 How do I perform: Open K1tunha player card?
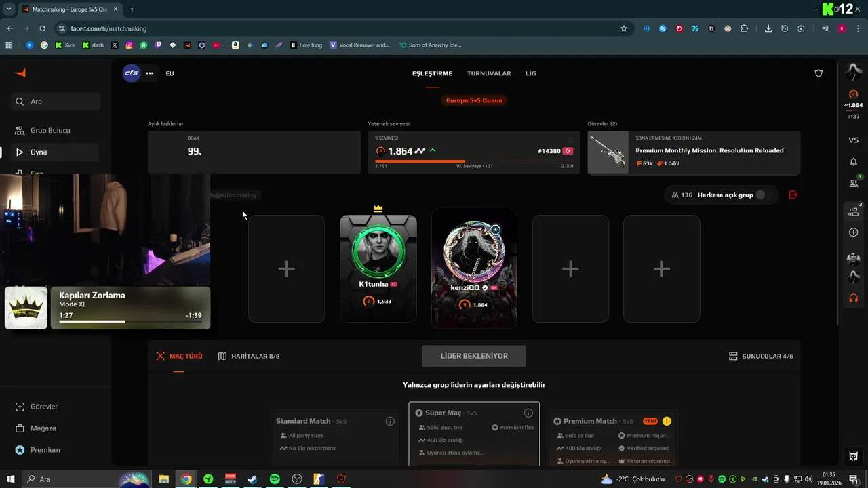coord(378,268)
